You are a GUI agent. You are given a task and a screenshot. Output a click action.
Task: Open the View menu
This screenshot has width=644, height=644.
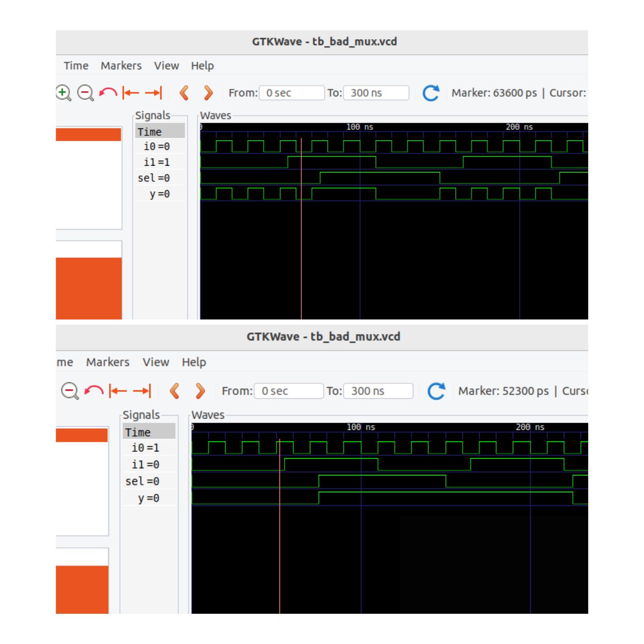[x=167, y=66]
